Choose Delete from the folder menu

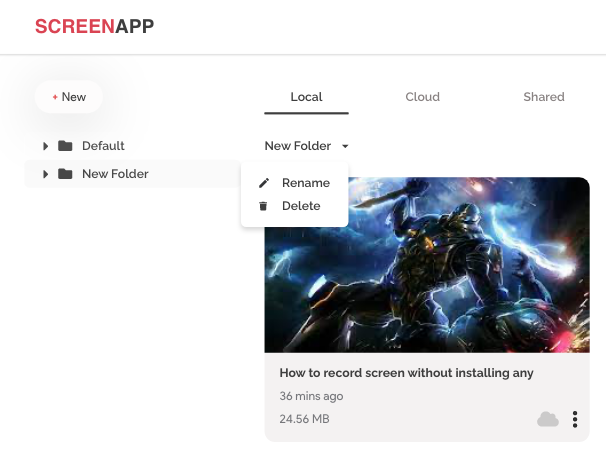click(x=301, y=206)
